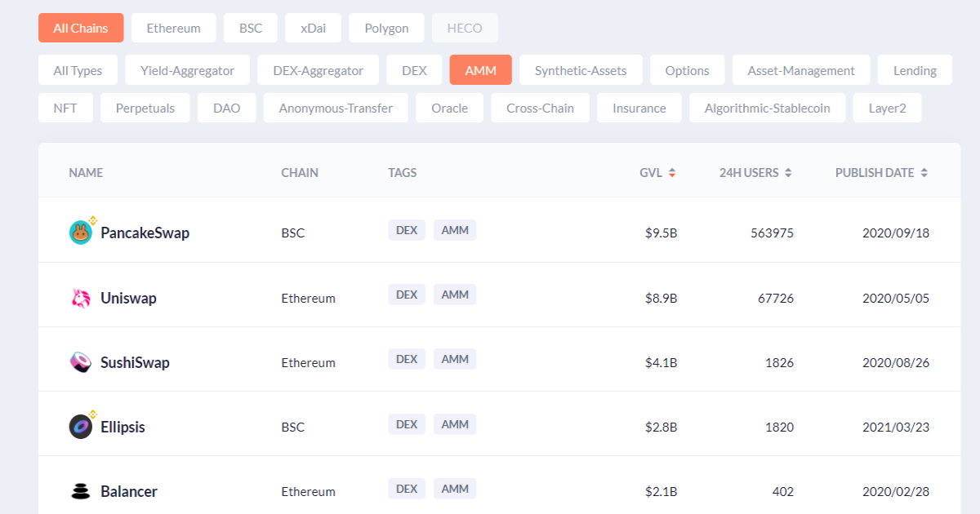The width and height of the screenshot is (980, 514).
Task: Click the NAME column header
Action: click(x=86, y=173)
